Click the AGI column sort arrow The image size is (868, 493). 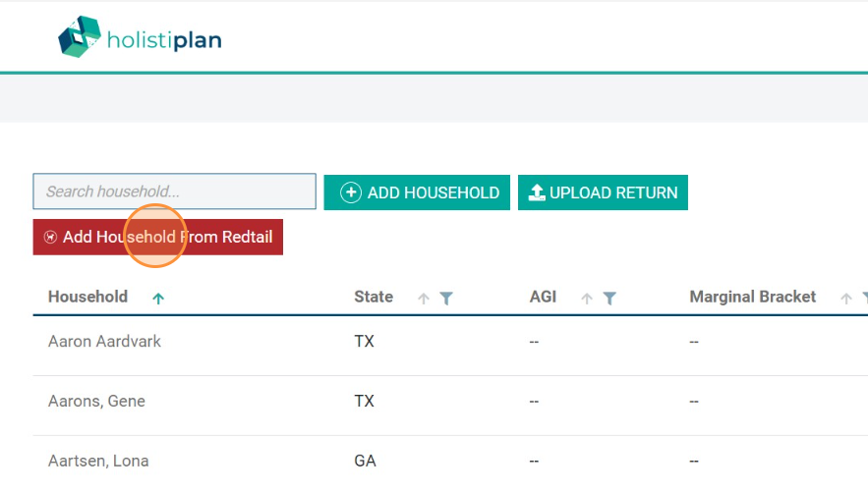[587, 299]
